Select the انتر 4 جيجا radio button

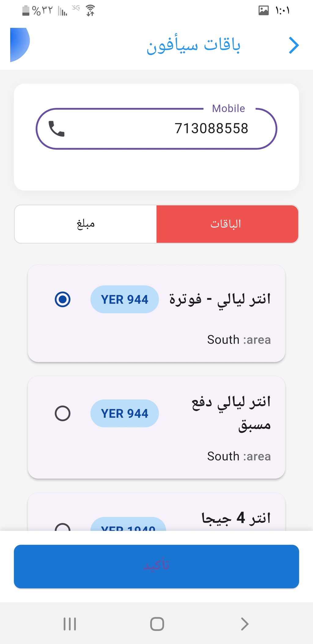(x=63, y=527)
